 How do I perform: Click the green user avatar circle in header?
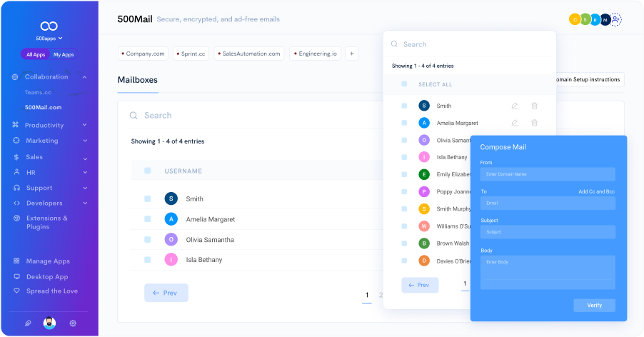point(584,20)
